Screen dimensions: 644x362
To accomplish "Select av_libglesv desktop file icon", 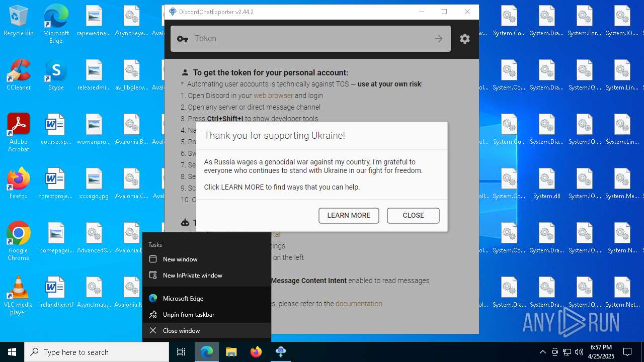I will (131, 75).
